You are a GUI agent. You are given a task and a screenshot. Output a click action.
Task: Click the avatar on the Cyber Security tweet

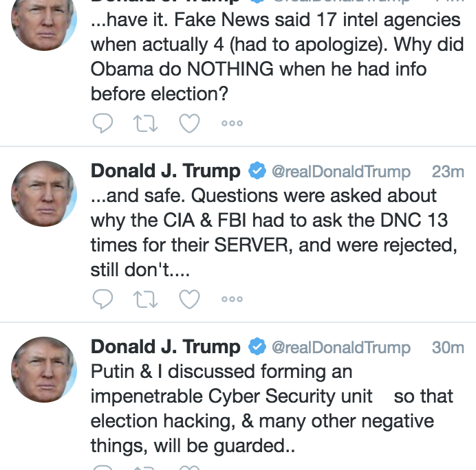(44, 370)
